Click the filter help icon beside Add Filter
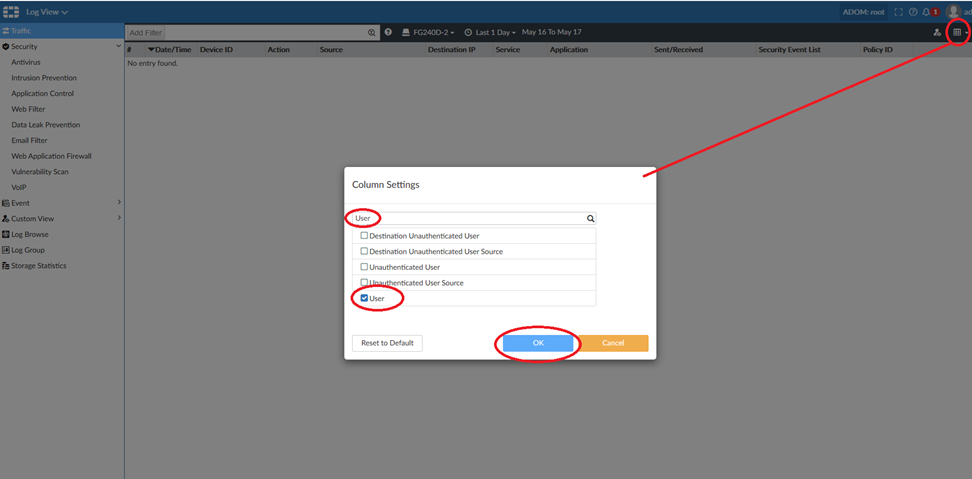Screen dimensions: 972x479 388,33
